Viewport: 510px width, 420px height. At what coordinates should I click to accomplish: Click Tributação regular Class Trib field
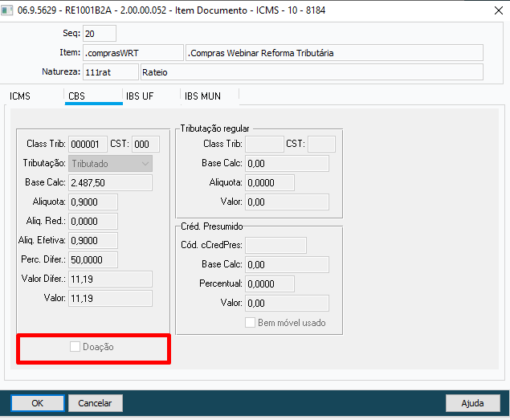pyautogui.click(x=264, y=144)
